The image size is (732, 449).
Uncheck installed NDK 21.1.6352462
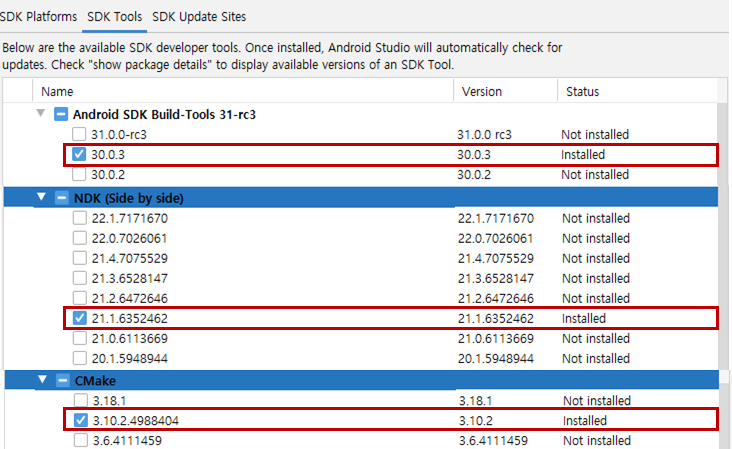80,318
